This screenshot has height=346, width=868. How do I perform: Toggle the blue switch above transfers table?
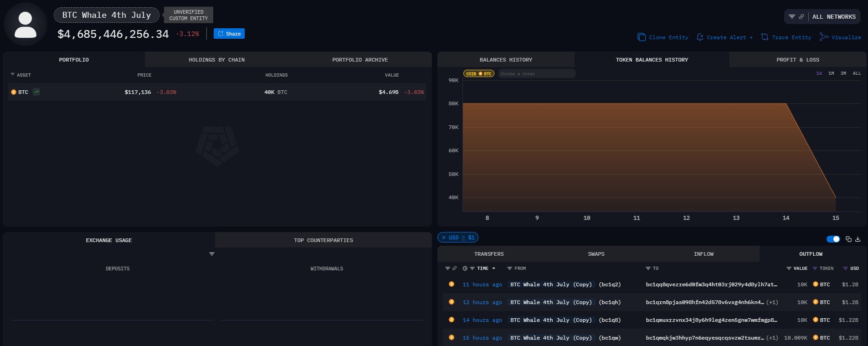[833, 239]
